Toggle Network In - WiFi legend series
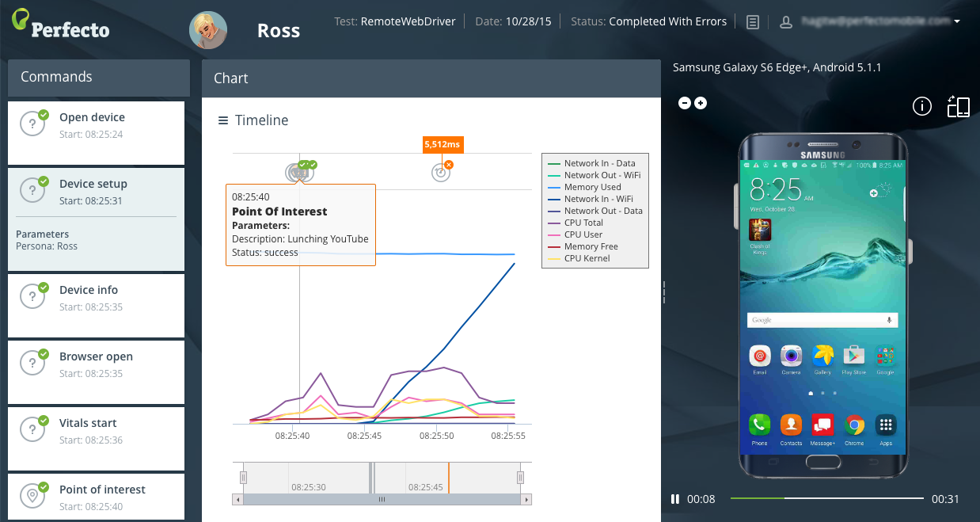The width and height of the screenshot is (980, 522). (591, 199)
